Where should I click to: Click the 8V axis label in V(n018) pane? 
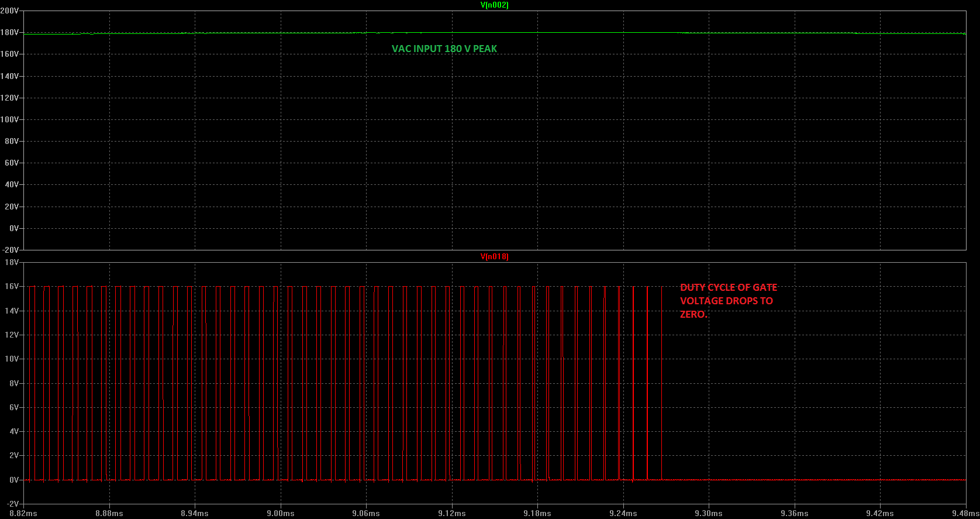click(14, 383)
